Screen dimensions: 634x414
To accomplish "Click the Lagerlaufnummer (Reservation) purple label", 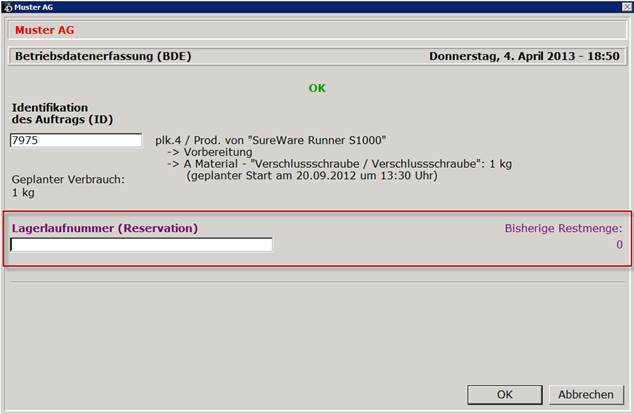I will point(105,228).
